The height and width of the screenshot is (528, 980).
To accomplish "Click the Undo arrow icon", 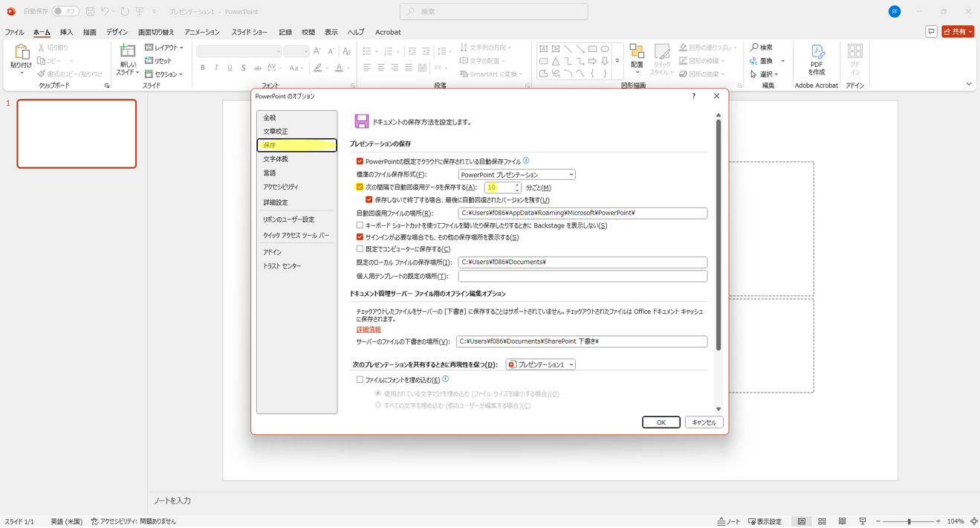I will (105, 12).
